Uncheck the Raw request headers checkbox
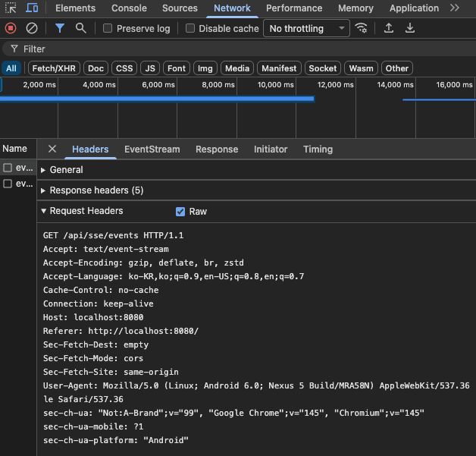The image size is (476, 456). click(180, 212)
